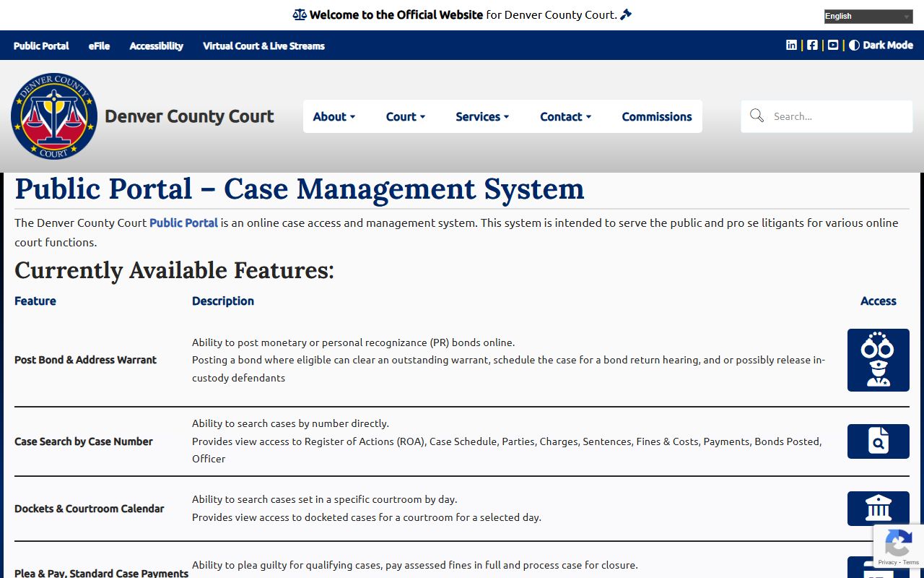Open eFile in top bar

coord(99,46)
